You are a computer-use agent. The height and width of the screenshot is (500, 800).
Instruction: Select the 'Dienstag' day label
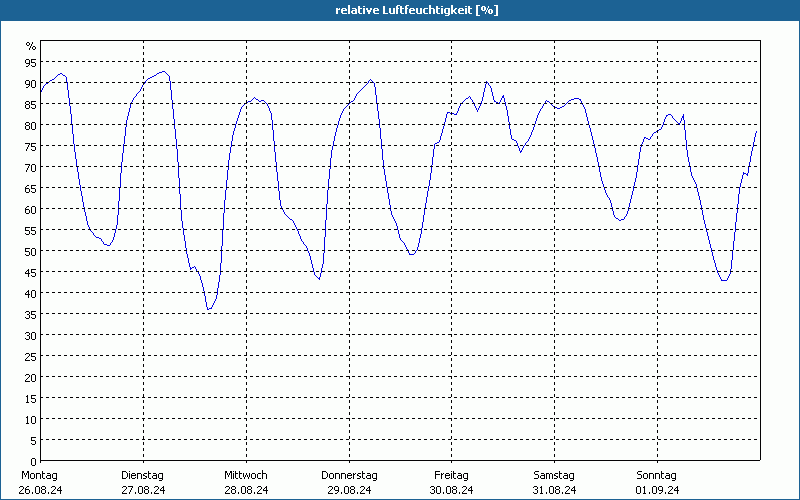(x=142, y=475)
